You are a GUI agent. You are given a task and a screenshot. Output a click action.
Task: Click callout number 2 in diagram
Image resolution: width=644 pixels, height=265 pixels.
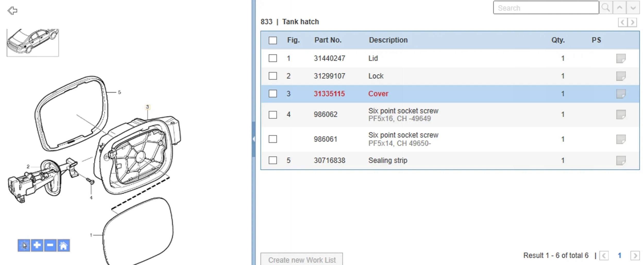[x=28, y=167]
